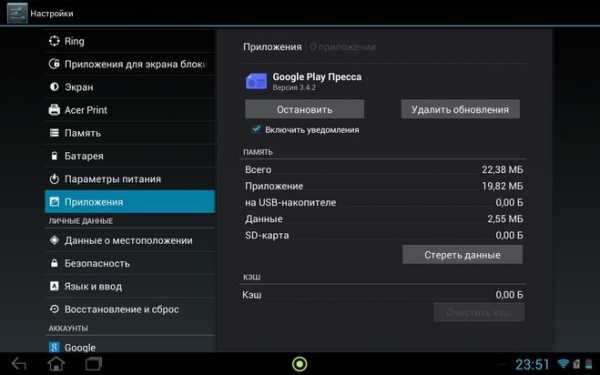This screenshot has height=375, width=600.
Task: Click the Стереть данные button
Action: coord(463,255)
